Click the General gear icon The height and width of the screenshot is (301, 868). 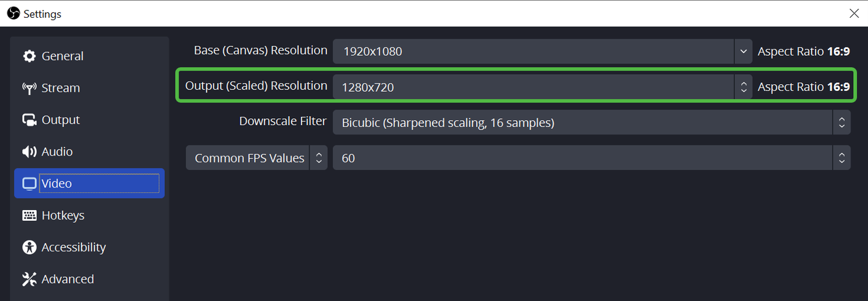pyautogui.click(x=29, y=56)
